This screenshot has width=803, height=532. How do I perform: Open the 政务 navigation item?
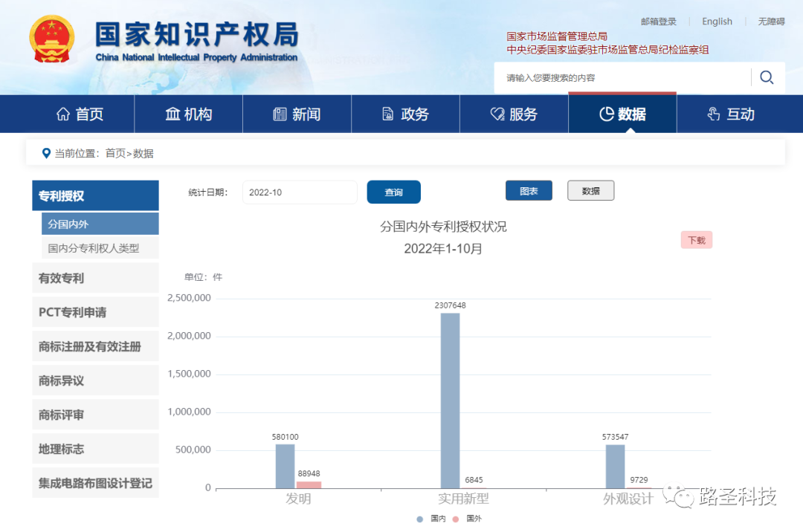coord(406,114)
